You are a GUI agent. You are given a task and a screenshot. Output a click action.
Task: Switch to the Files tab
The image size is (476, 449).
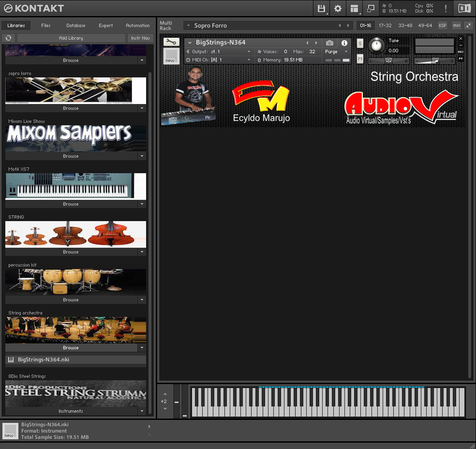pos(46,26)
